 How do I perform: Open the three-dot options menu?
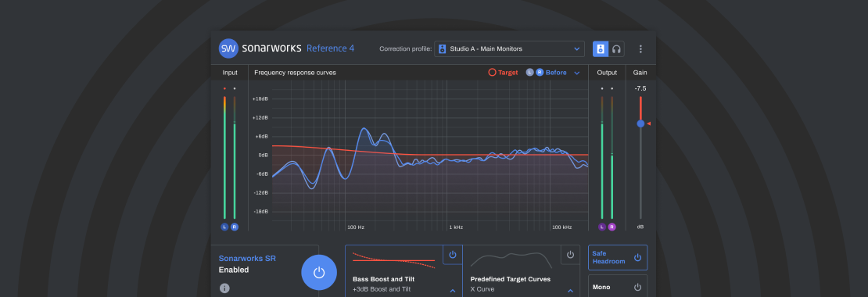640,48
